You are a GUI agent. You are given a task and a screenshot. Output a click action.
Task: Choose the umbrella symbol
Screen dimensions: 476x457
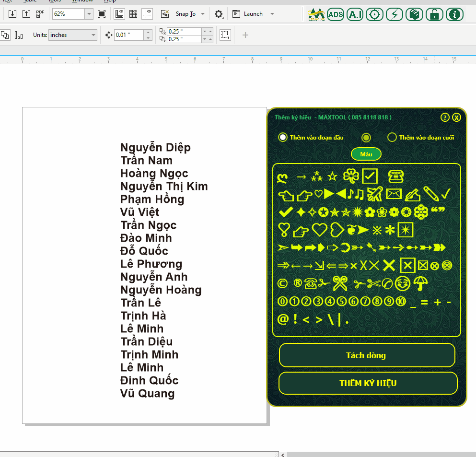(x=420, y=283)
